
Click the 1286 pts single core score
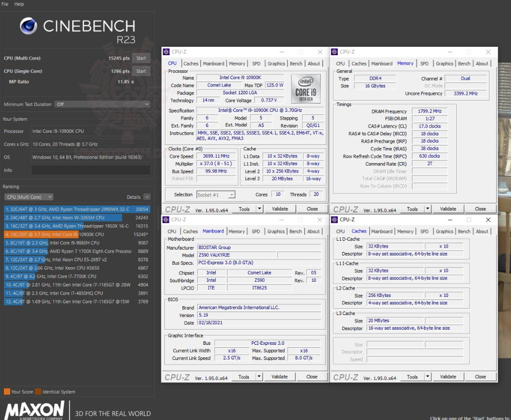(x=120, y=71)
